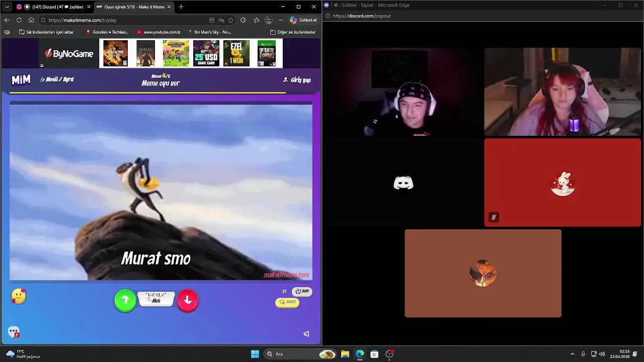Open the No Man's Sky bookmark
Image resolution: width=644 pixels, height=362 pixels.
pos(209,32)
